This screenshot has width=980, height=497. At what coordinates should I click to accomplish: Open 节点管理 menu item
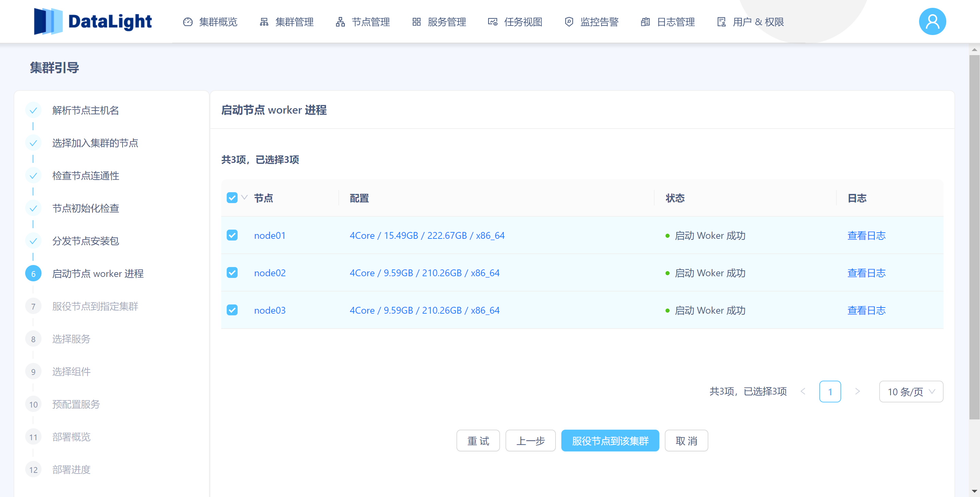363,22
